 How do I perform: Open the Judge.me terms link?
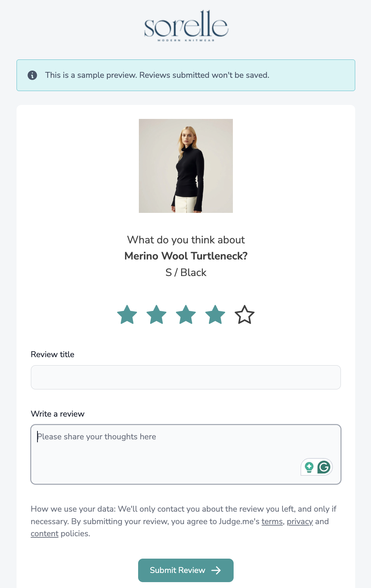(x=272, y=522)
